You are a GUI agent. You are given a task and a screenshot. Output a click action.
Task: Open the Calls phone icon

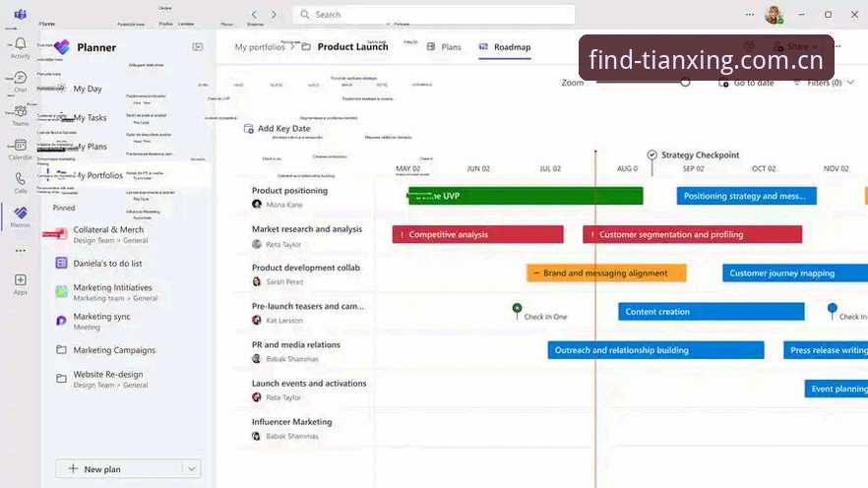[x=21, y=179]
